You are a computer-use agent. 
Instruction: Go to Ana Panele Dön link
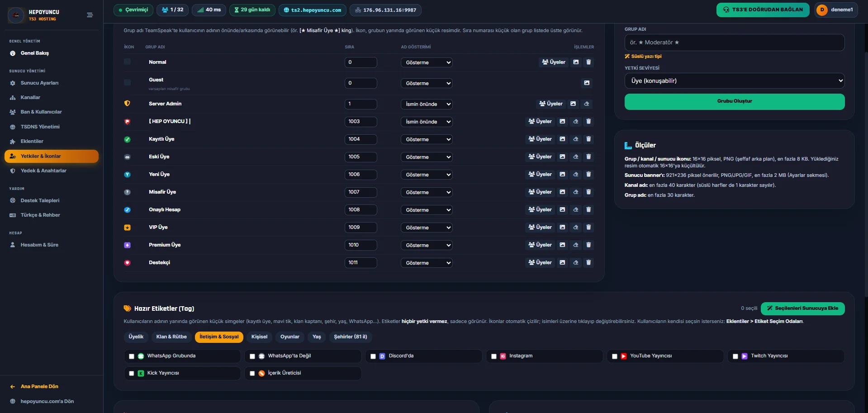point(39,387)
